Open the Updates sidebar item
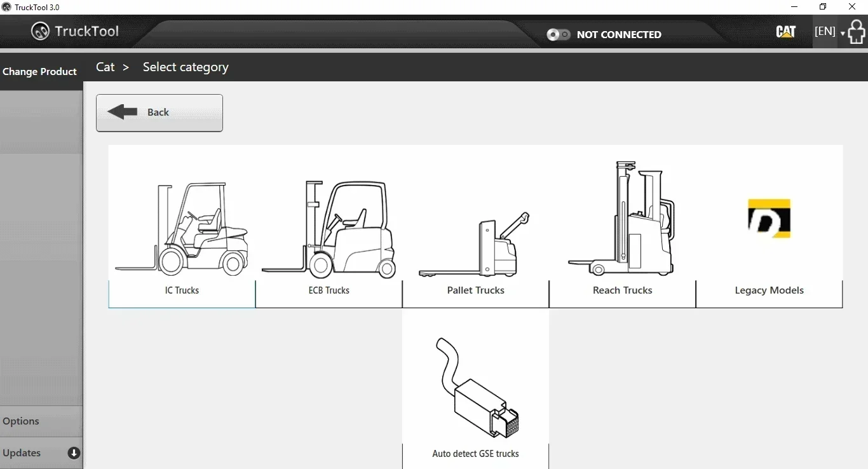Viewport: 868px width, 469px height. pos(41,453)
